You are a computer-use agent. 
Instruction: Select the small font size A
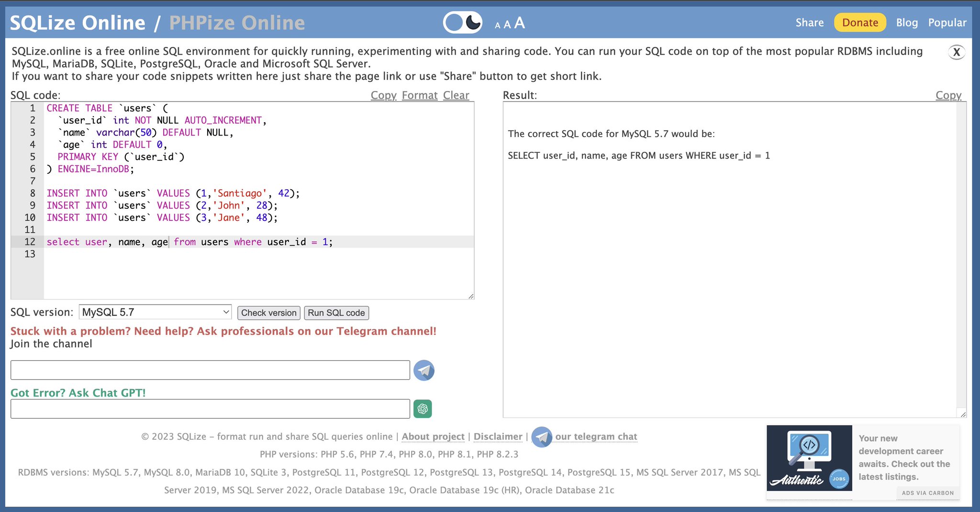[x=498, y=25]
